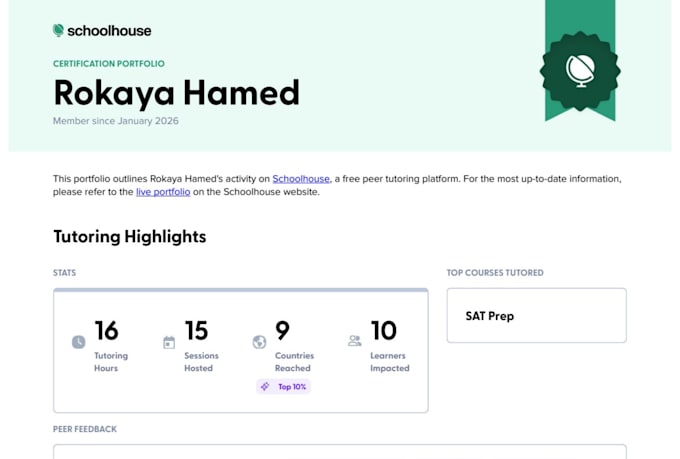This screenshot has width=680, height=459.
Task: Click the clock icon beside Tutoring Hours
Action: click(x=78, y=342)
